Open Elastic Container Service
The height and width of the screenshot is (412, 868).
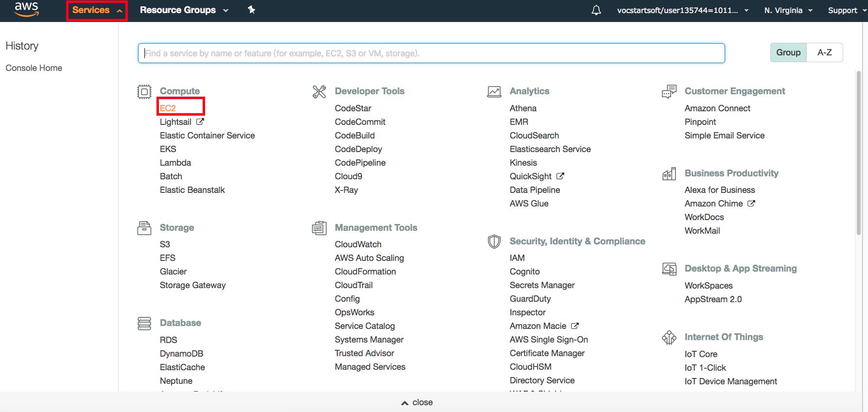(x=208, y=136)
